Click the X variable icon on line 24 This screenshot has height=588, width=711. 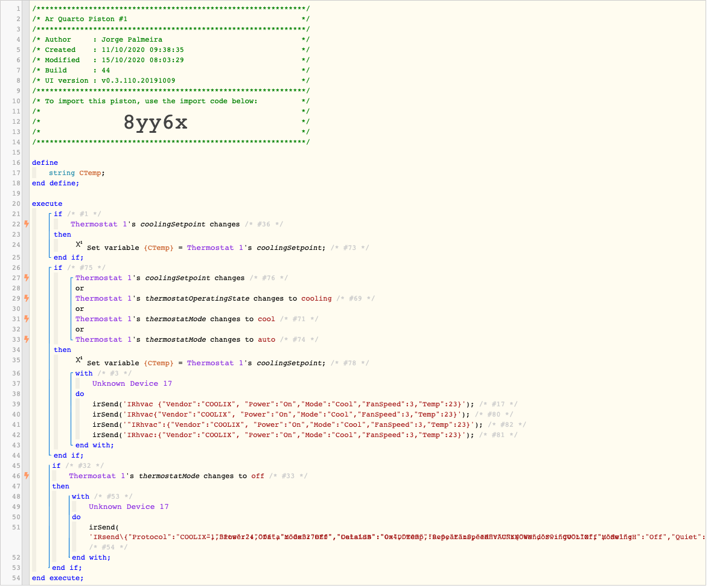pyautogui.click(x=79, y=245)
